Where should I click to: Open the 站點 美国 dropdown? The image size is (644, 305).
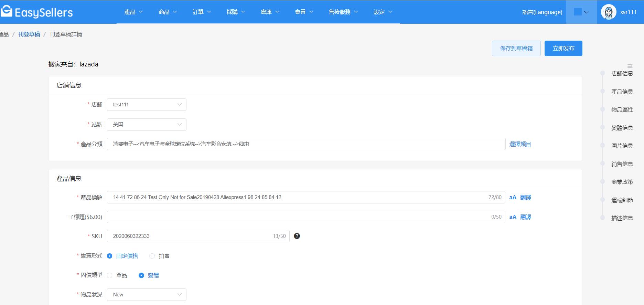click(x=147, y=125)
